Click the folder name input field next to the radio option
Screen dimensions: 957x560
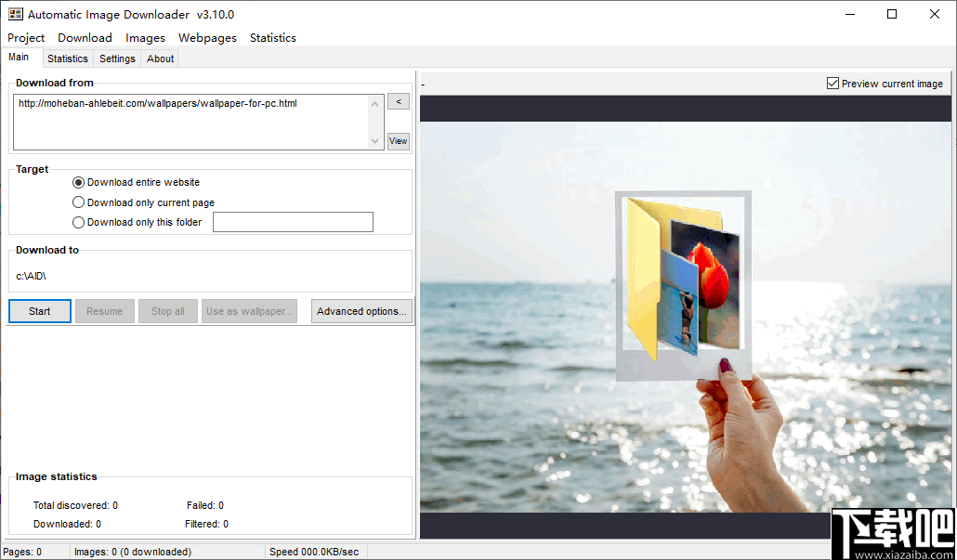pyautogui.click(x=293, y=222)
